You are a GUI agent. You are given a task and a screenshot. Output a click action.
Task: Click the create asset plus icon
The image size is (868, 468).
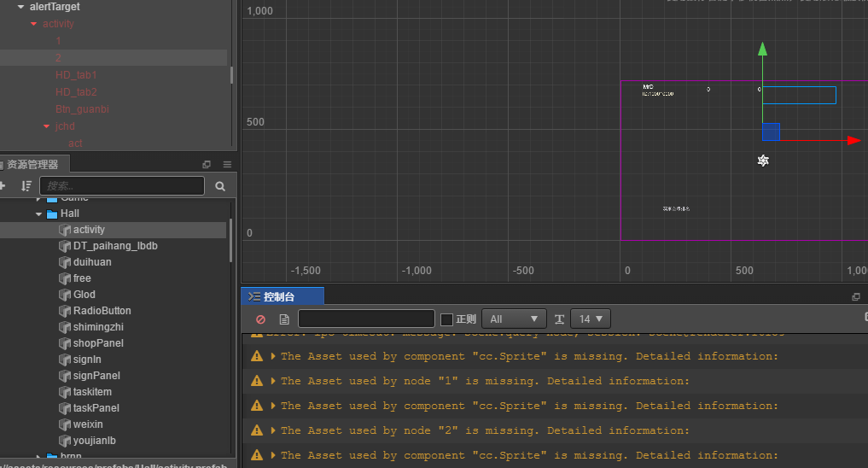pyautogui.click(x=3, y=186)
